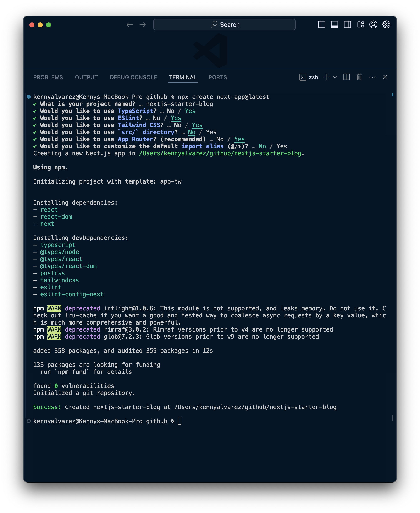Viewport: 420px width, 513px height.
Task: Click the 'tailwindcss' devDependency line
Action: click(60, 280)
